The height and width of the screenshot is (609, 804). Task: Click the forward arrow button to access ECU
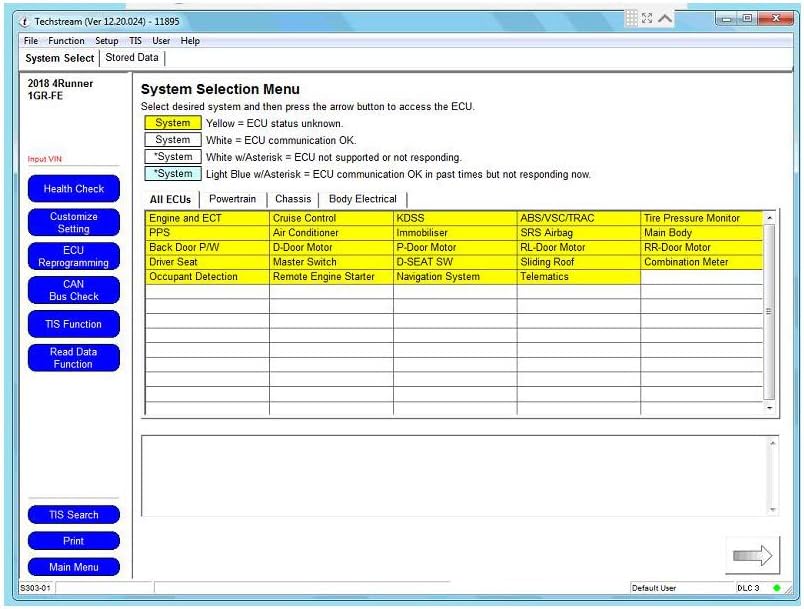point(753,556)
